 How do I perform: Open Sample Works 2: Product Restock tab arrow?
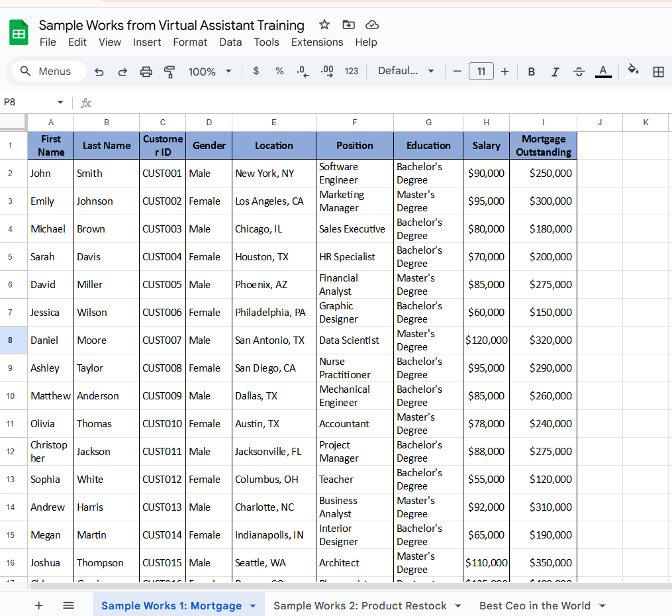(457, 605)
